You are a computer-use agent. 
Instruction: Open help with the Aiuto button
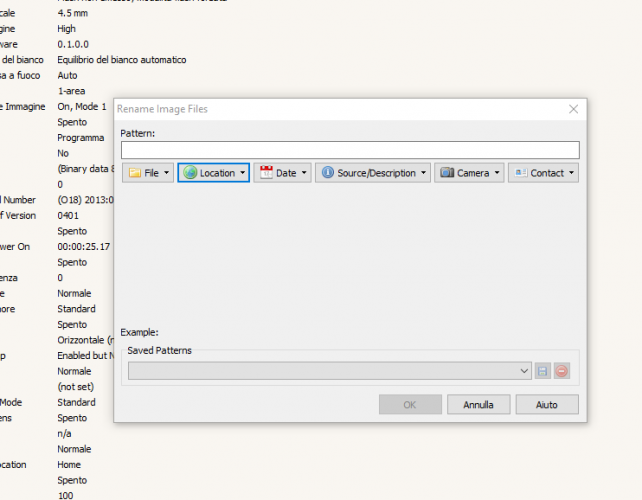547,405
